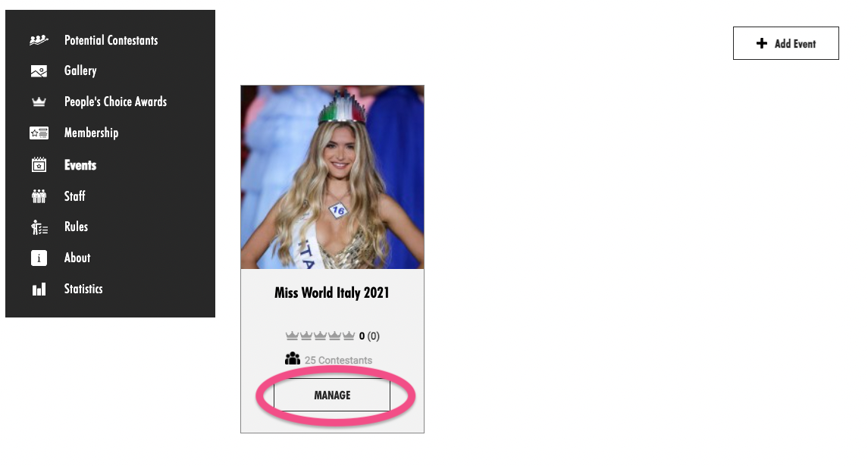The height and width of the screenshot is (466, 868).
Task: Click the crown rating stars
Action: pos(320,336)
